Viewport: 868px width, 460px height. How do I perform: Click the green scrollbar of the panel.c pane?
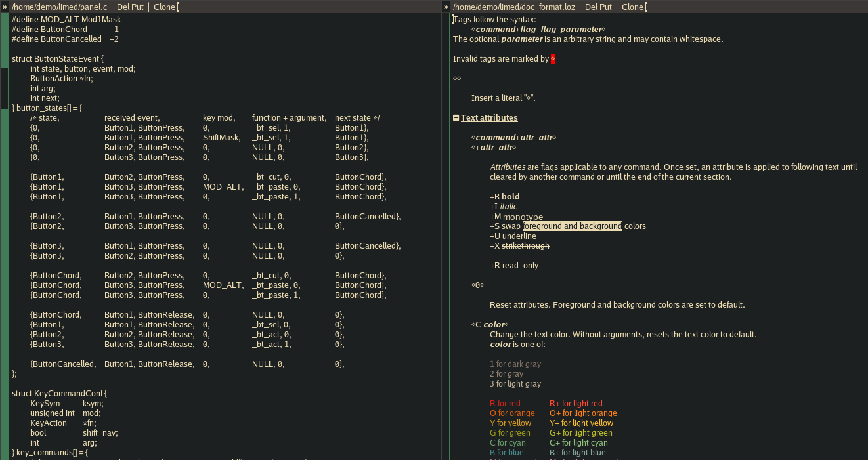[4, 262]
